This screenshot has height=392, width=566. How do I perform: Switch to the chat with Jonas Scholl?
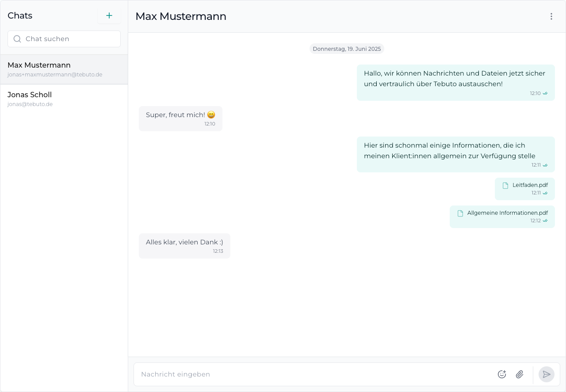coord(64,98)
